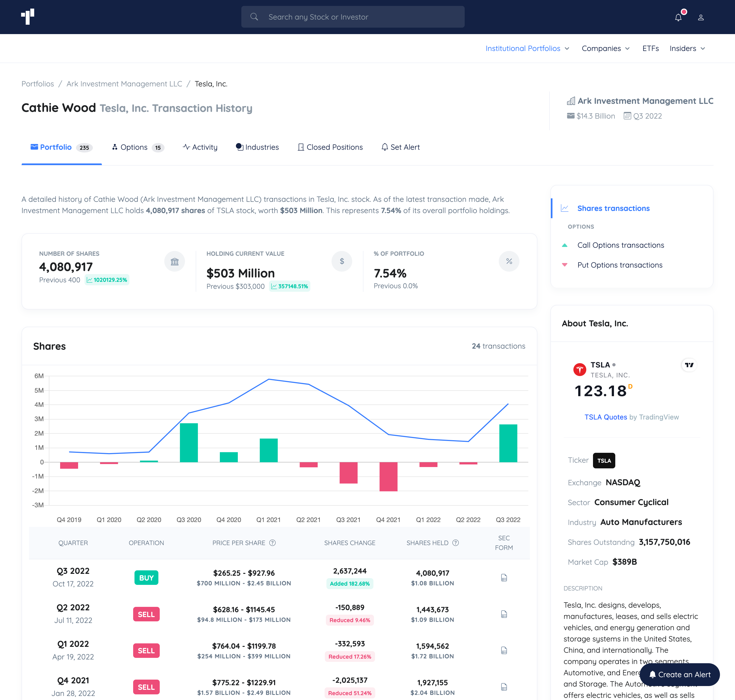The image size is (735, 700).
Task: Select Put Options transactions
Action: point(620,265)
